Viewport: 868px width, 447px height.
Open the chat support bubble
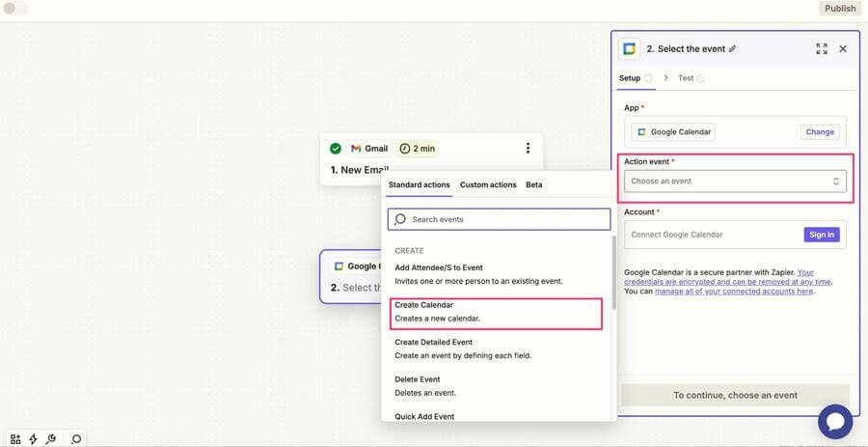835,422
